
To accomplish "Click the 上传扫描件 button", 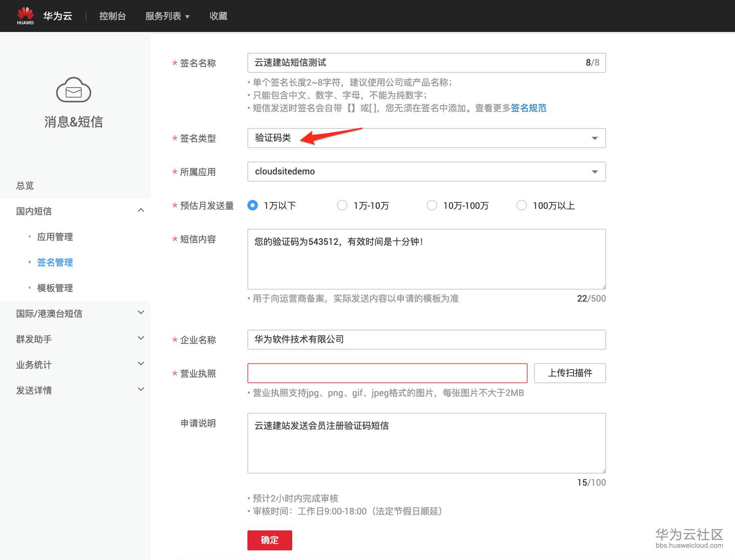I will click(x=570, y=373).
